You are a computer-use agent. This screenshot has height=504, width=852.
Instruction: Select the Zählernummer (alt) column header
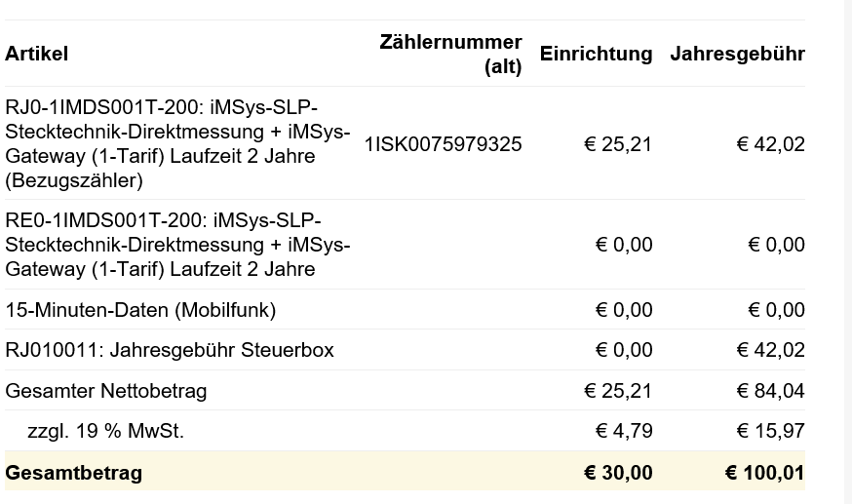click(x=450, y=54)
